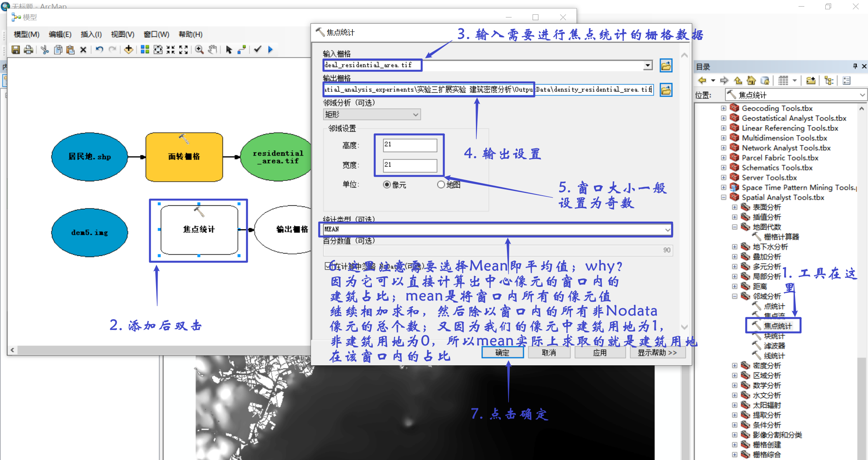Browse for input raster with folder icon
This screenshot has height=460, width=868.
(666, 66)
